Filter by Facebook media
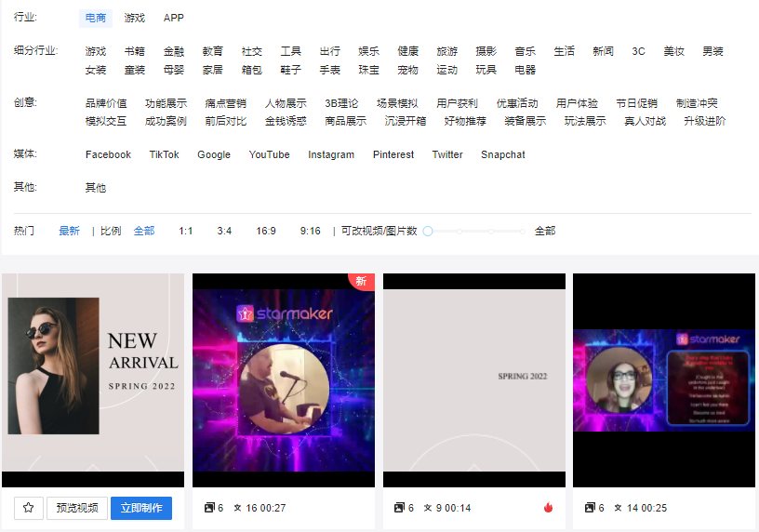Viewport: 759px width, 532px height. coord(108,154)
